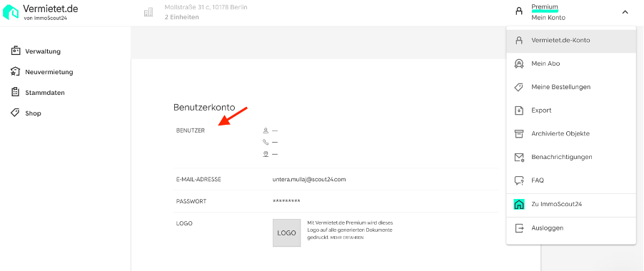This screenshot has width=644, height=271.
Task: Open Benachrichtigungen menu entry
Action: point(571,157)
